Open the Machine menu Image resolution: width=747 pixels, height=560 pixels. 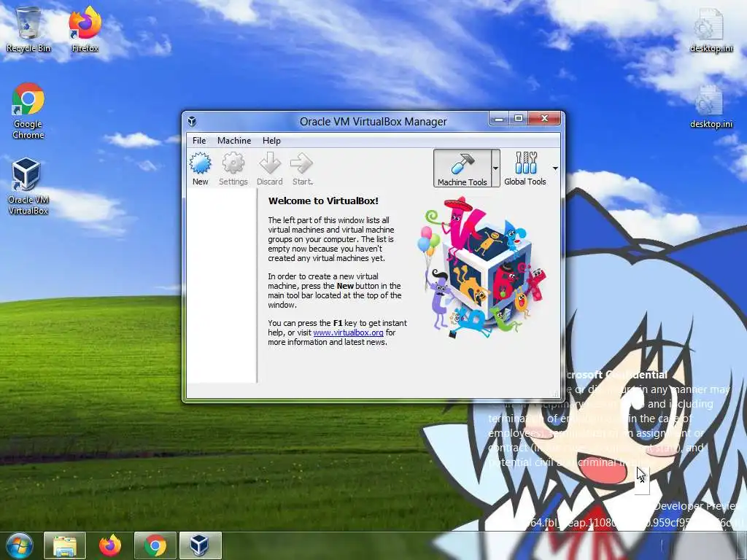pos(234,141)
